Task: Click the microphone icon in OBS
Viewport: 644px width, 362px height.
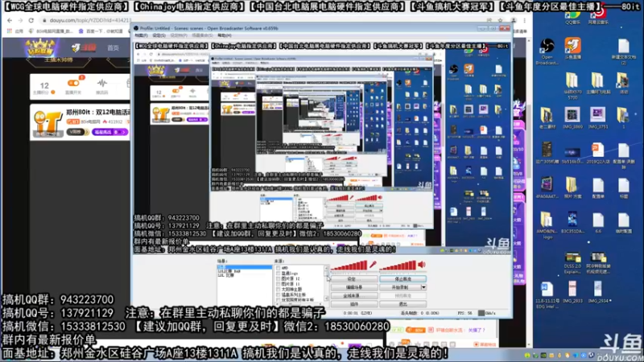Action: [x=373, y=265]
